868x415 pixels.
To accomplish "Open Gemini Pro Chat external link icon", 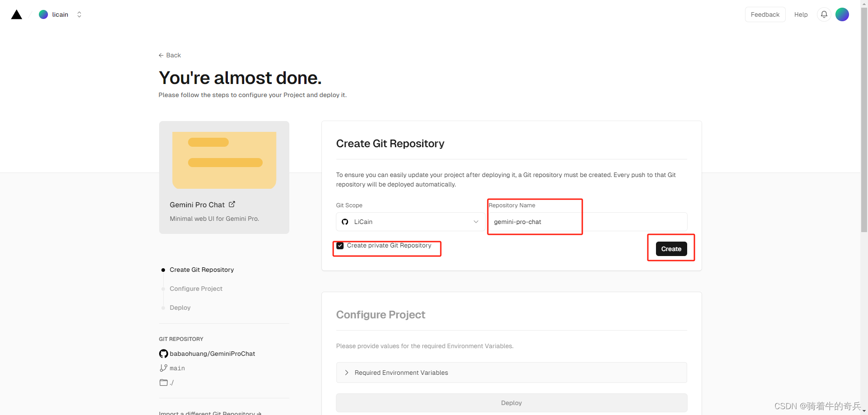I will pos(232,204).
